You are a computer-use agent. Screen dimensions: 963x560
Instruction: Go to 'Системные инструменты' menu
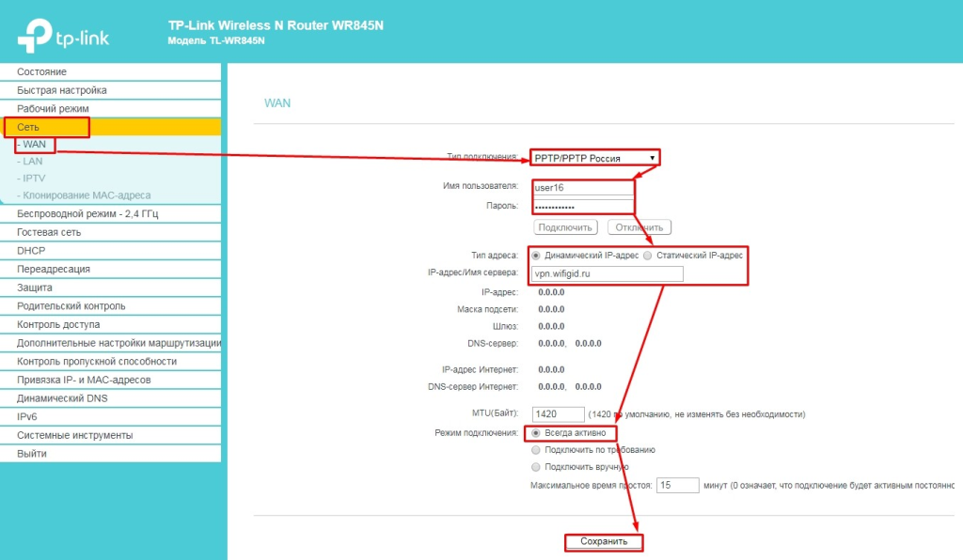point(74,435)
